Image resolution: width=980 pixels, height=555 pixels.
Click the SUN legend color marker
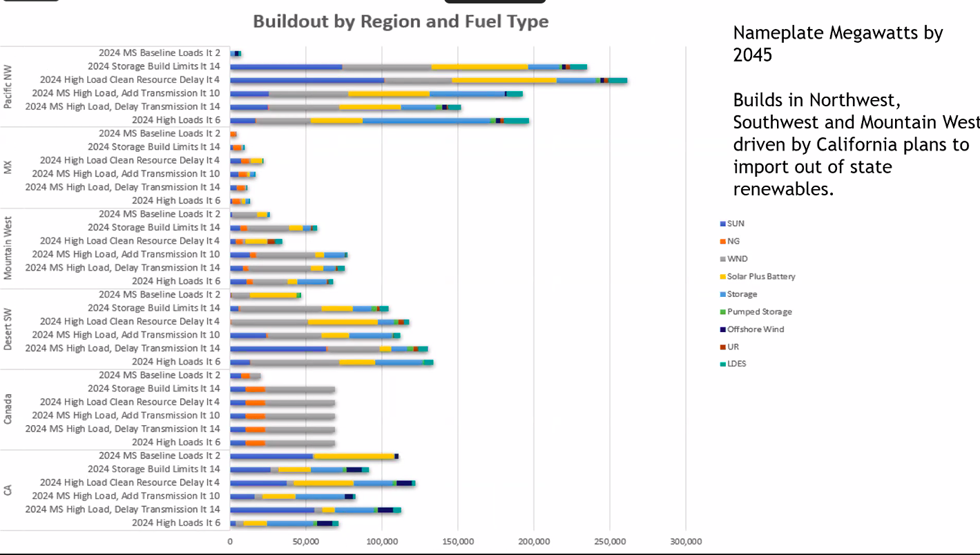(x=722, y=224)
